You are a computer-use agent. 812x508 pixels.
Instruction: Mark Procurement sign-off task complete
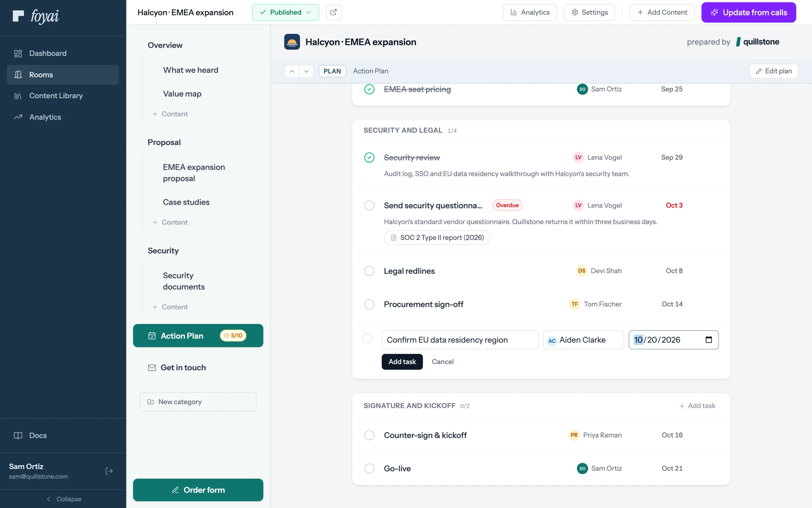tap(369, 304)
